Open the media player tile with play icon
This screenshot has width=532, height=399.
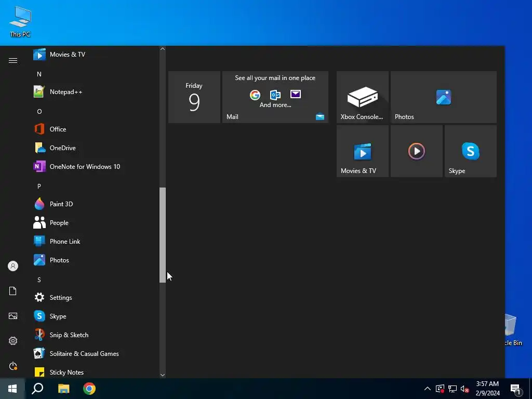[417, 151]
